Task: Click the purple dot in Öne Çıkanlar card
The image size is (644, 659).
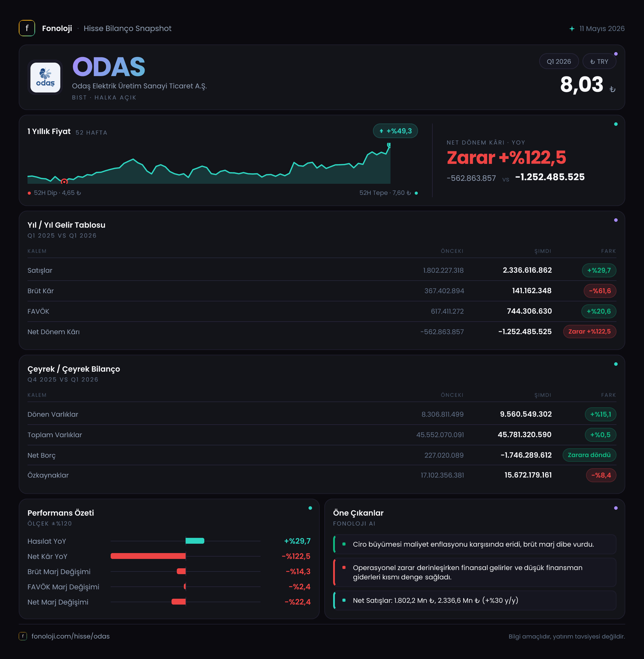Action: [616, 508]
